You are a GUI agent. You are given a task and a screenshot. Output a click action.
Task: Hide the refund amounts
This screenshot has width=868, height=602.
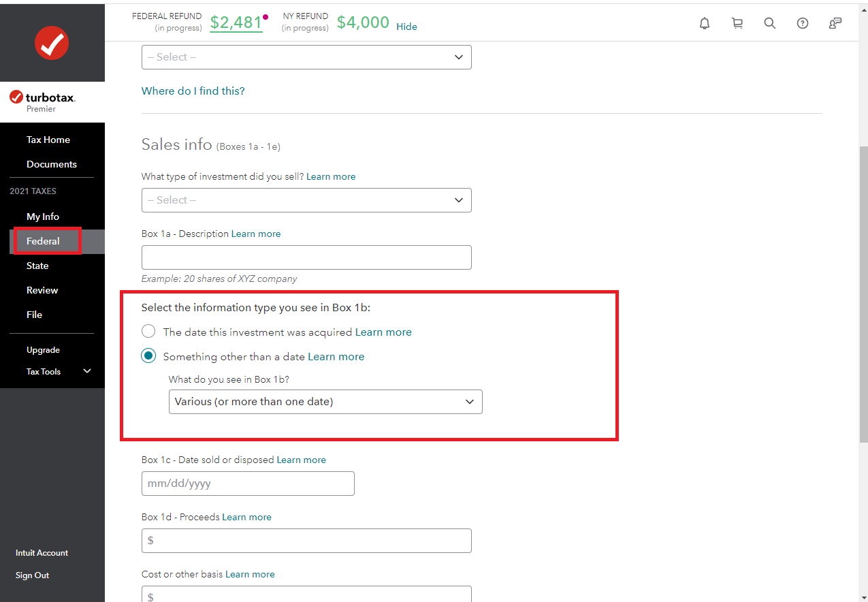click(x=406, y=27)
